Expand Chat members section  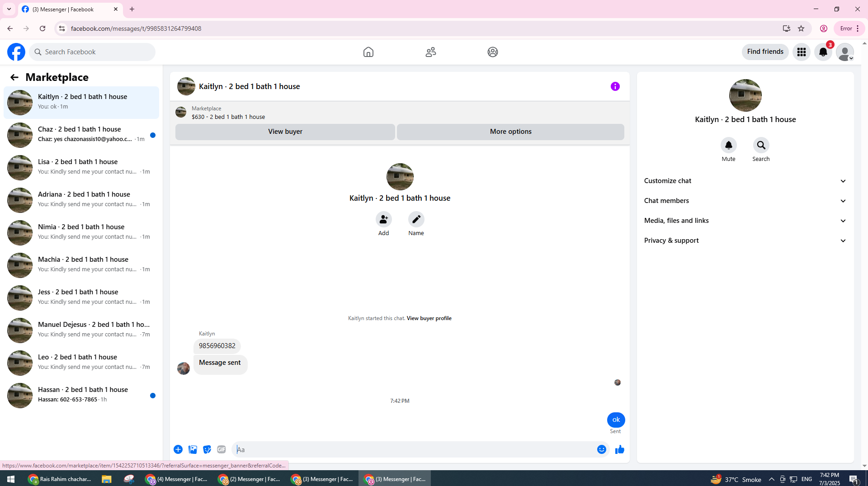coord(745,201)
